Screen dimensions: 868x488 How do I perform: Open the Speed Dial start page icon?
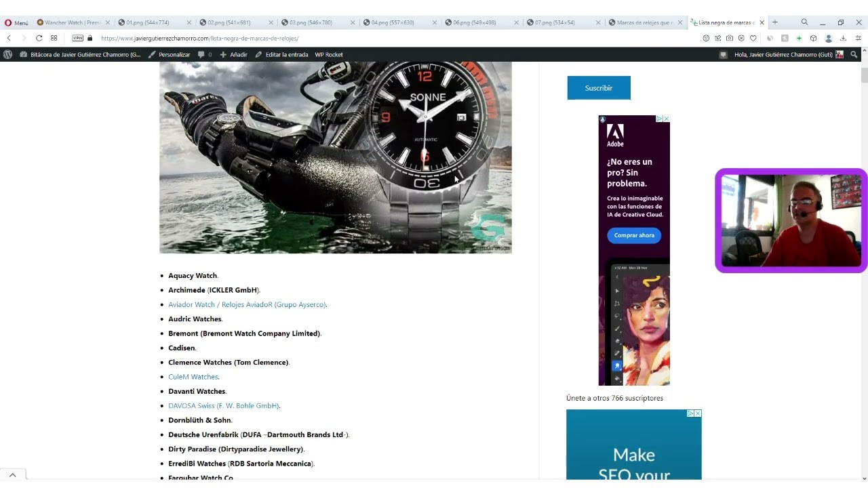point(54,38)
